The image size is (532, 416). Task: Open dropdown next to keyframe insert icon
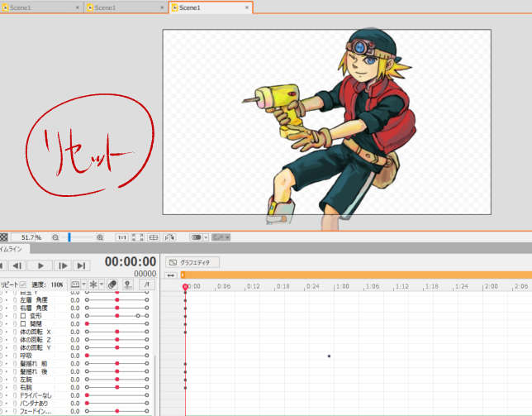pyautogui.click(x=83, y=285)
